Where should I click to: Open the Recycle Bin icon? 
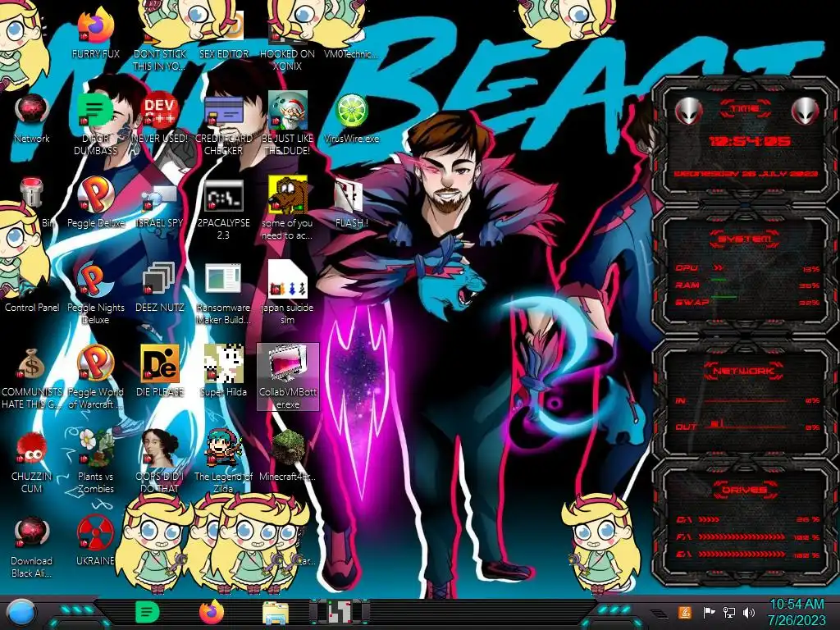pos(32,193)
